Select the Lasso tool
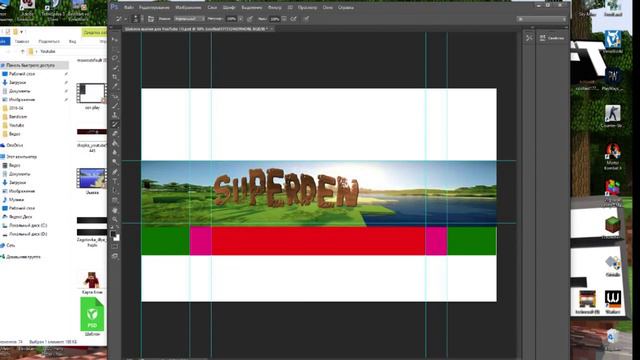 115,58
